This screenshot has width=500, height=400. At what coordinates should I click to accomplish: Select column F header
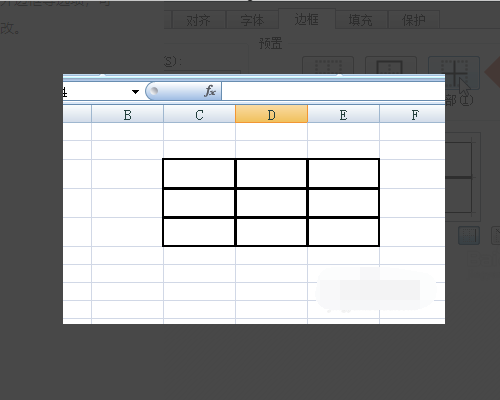click(x=413, y=114)
